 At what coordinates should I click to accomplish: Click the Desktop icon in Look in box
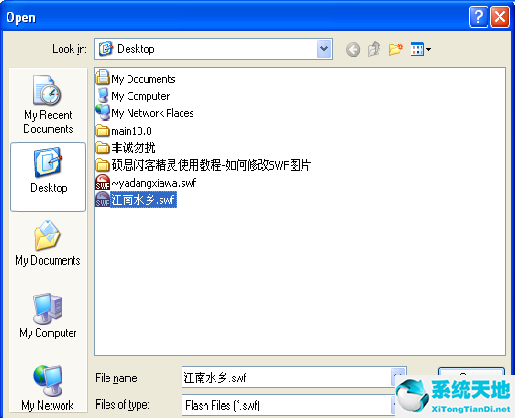(x=105, y=49)
